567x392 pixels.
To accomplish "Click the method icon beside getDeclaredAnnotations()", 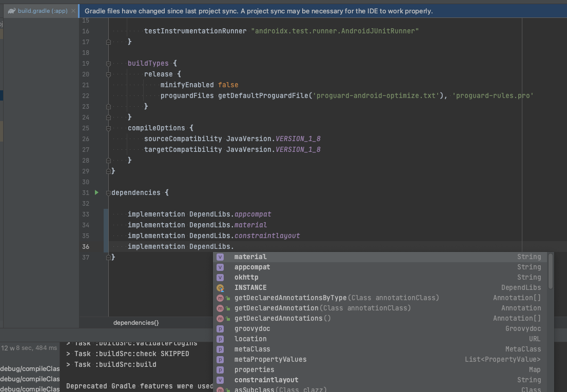I will (220, 319).
